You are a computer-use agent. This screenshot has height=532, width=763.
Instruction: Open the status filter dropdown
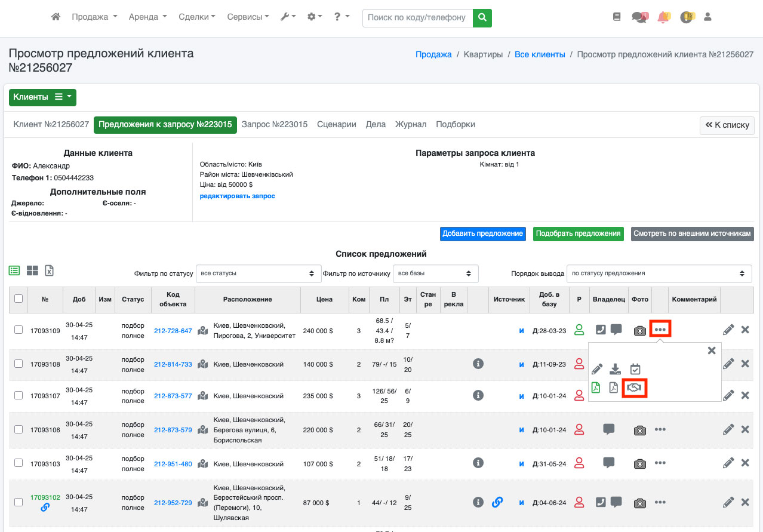click(259, 273)
